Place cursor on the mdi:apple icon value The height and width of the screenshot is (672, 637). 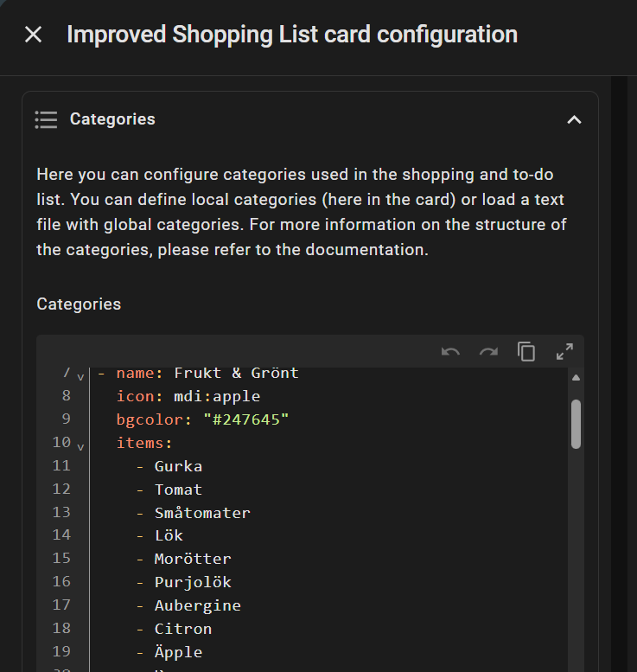tap(217, 396)
